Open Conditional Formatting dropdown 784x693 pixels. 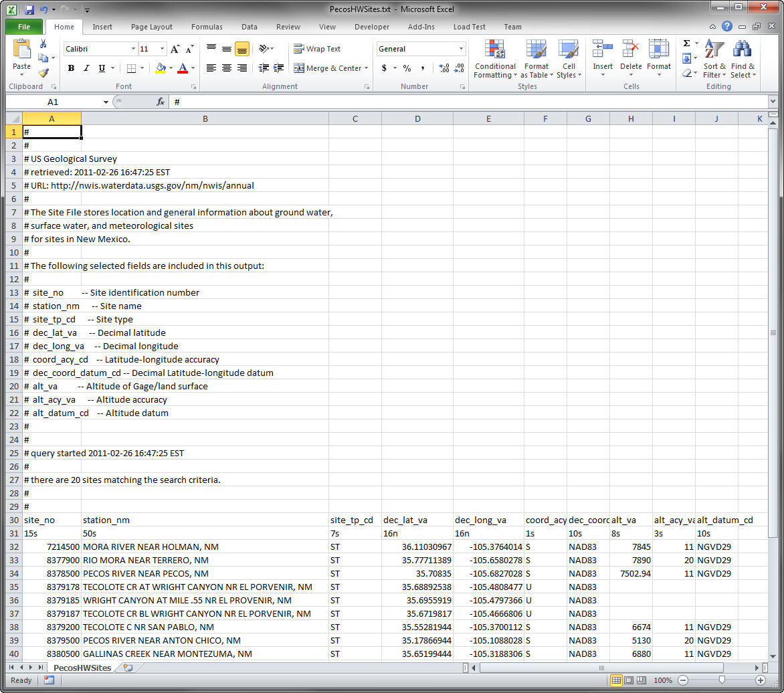click(x=495, y=58)
